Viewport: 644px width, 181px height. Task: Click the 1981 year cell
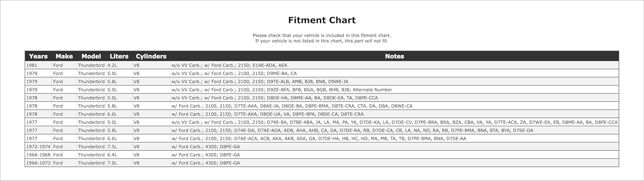[x=32, y=65]
